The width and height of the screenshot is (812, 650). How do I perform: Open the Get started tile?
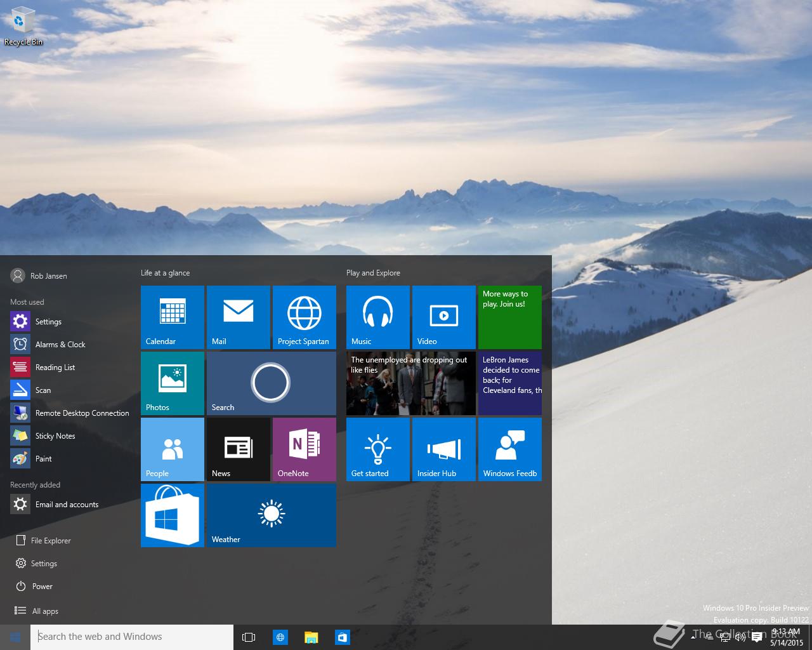coord(378,449)
